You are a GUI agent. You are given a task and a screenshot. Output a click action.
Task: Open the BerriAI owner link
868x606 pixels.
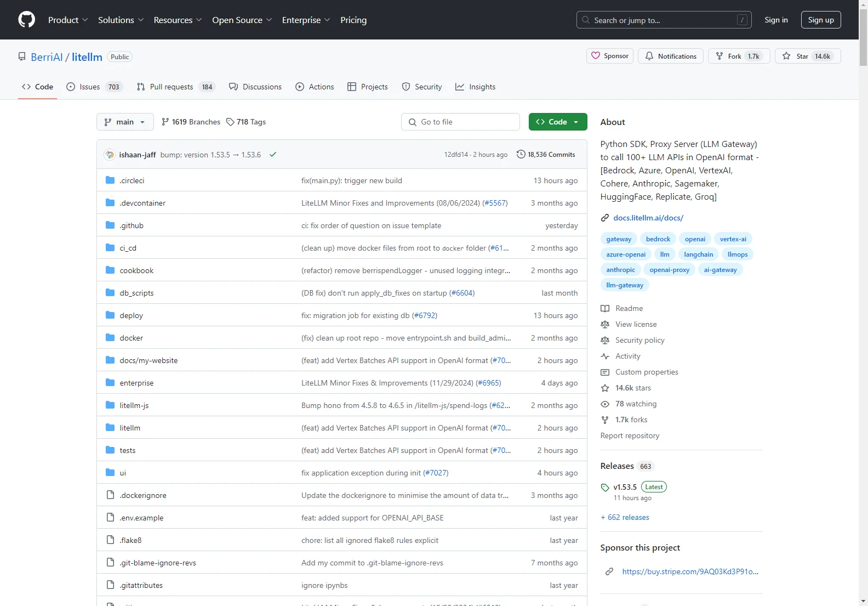coord(47,57)
